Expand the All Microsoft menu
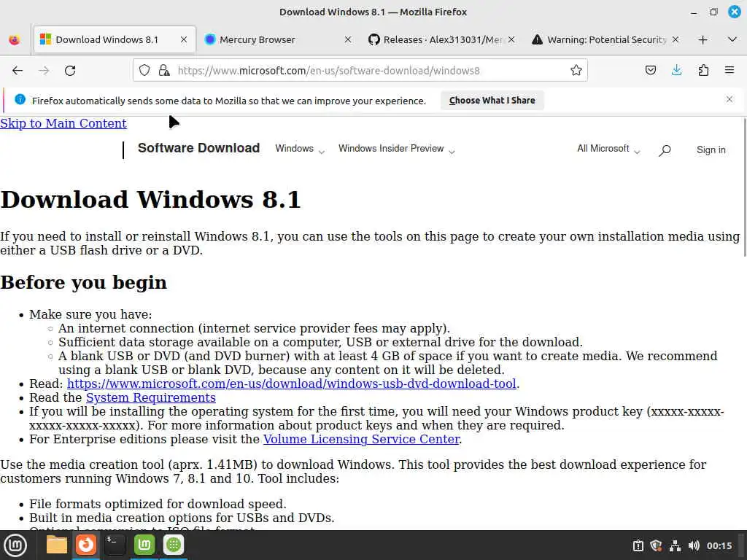Viewport: 747px width, 560px height. click(x=608, y=149)
